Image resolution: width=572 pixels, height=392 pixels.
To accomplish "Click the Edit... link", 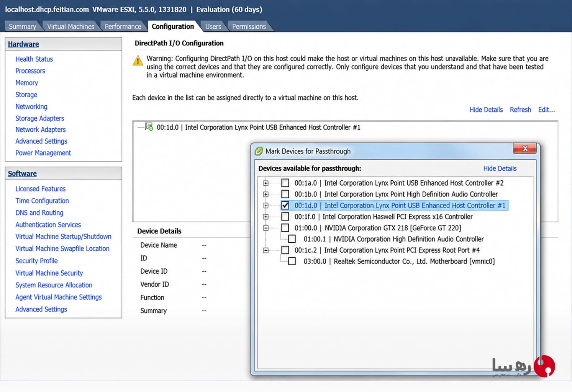I will point(546,110).
